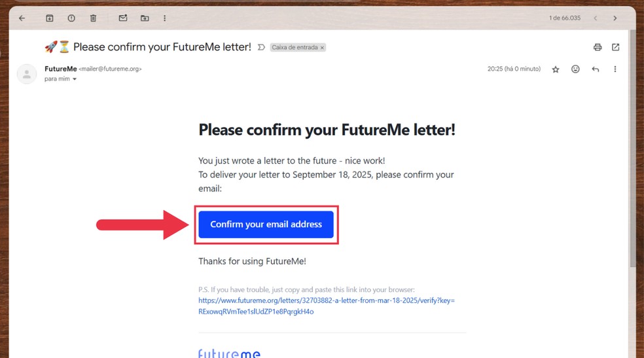Toggle the importance marker beside subject
The image size is (644, 358).
[261, 47]
